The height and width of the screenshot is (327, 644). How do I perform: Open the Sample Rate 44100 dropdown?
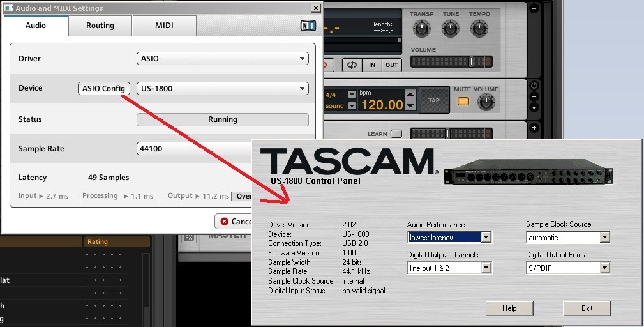coord(194,149)
